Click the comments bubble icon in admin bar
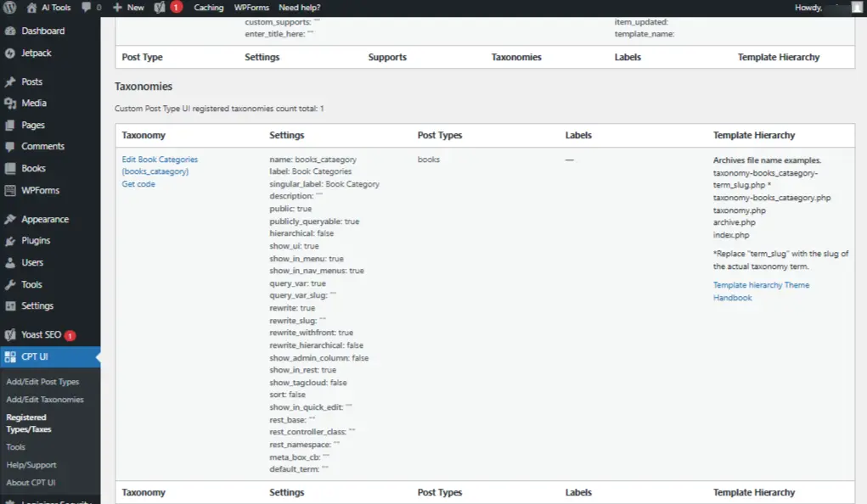This screenshot has height=504, width=867. click(x=87, y=8)
